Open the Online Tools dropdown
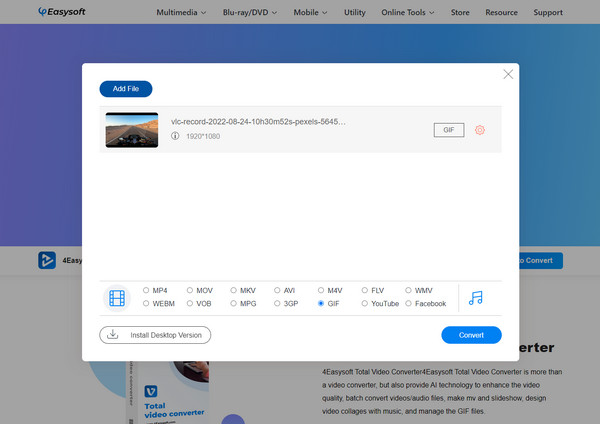 (408, 12)
